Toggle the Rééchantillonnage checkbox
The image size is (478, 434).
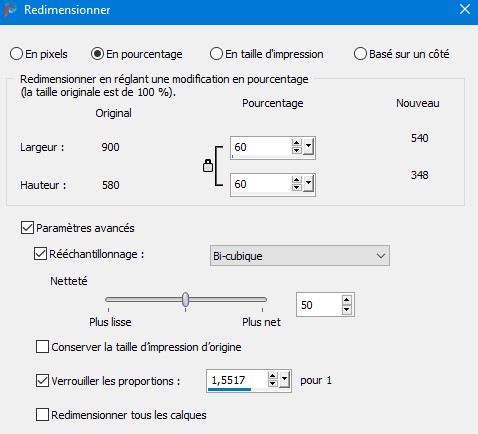[x=40, y=254]
